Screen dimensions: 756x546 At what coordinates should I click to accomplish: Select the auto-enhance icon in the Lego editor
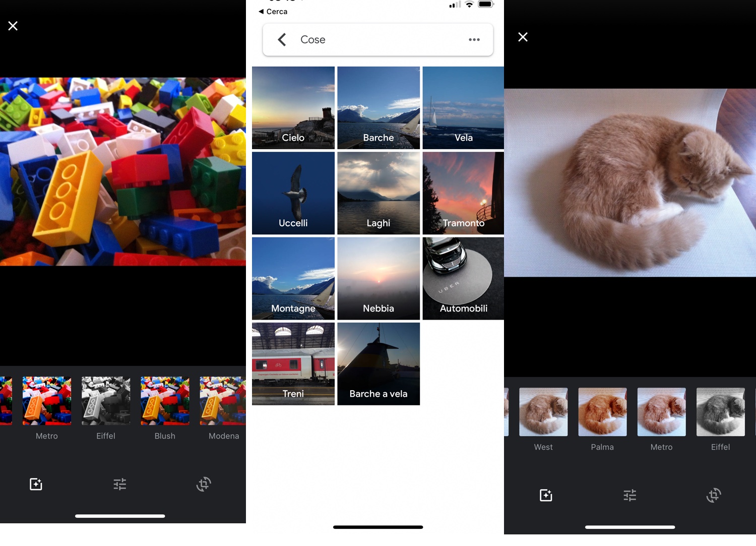(35, 484)
